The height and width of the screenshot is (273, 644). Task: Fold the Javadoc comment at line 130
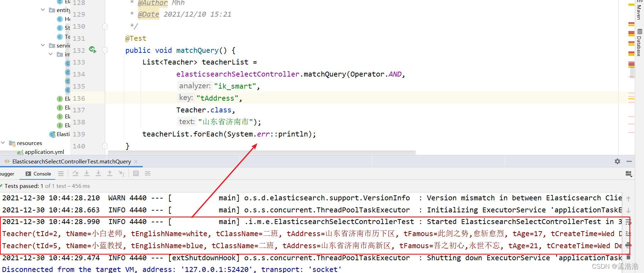coord(105,26)
